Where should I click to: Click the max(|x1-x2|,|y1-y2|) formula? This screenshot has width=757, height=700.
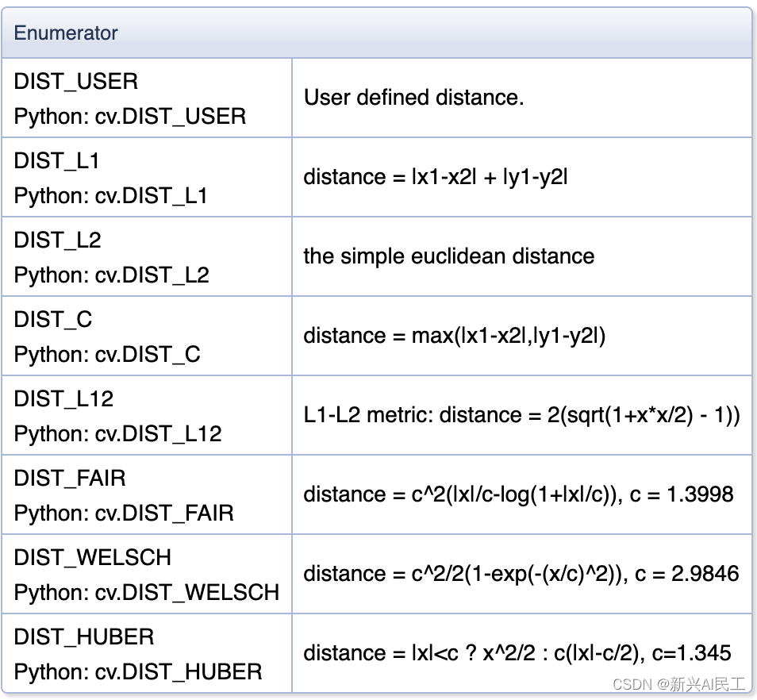coord(454,336)
